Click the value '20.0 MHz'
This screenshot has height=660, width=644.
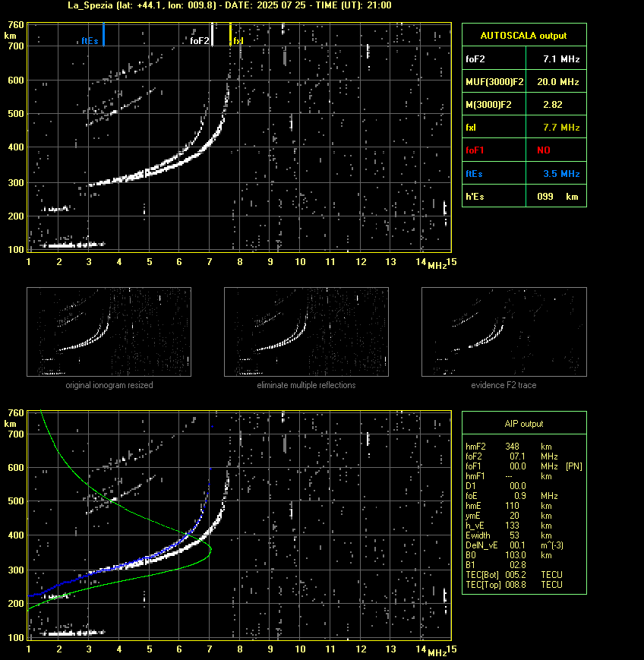(x=557, y=82)
